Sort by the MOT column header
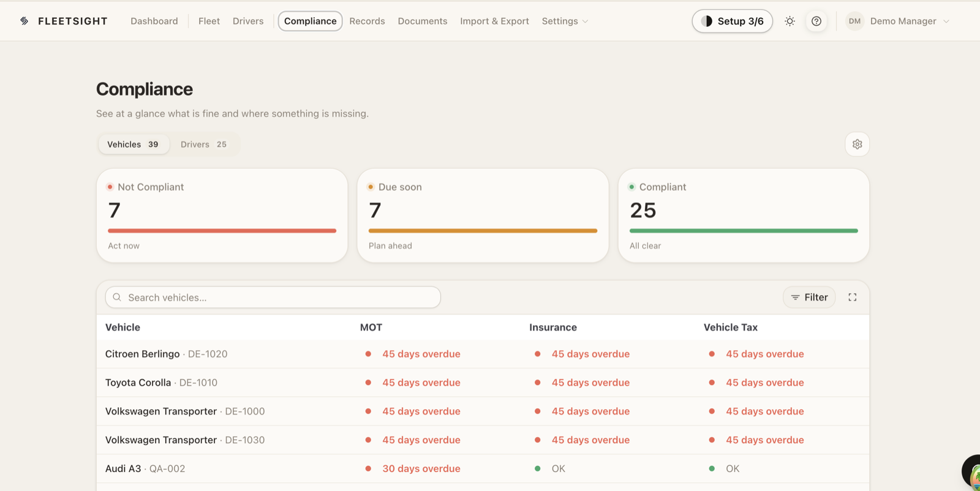The width and height of the screenshot is (980, 491). [371, 328]
